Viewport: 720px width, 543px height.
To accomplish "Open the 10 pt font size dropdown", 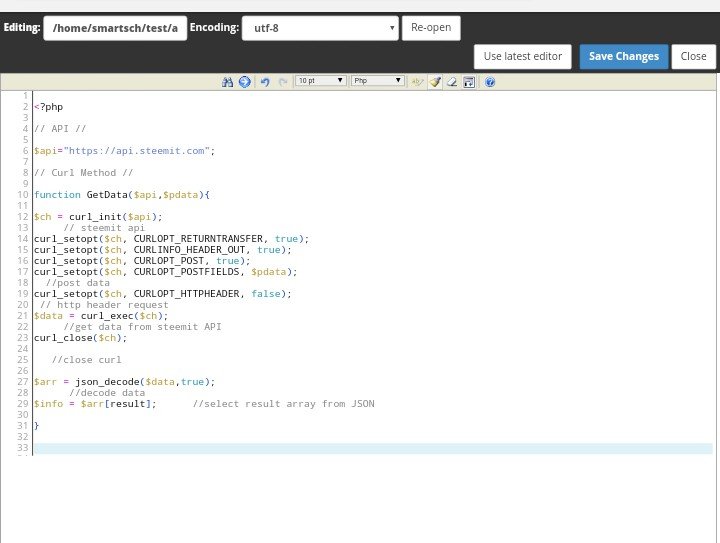I will coord(321,81).
